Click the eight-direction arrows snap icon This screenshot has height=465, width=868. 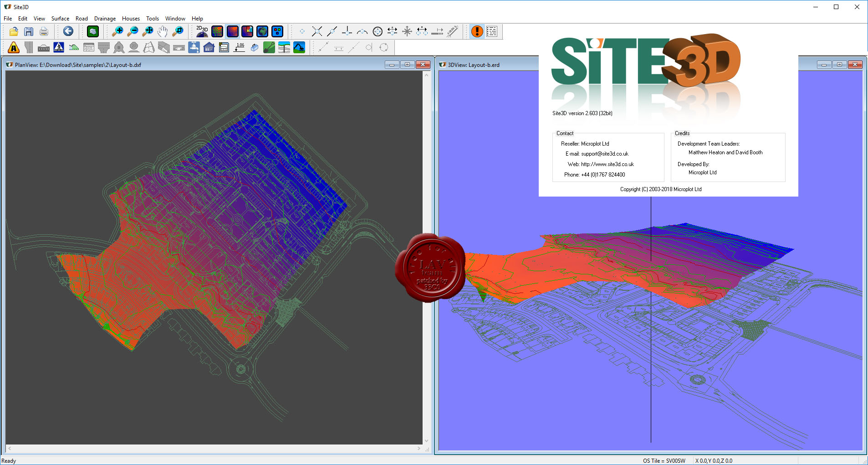[x=407, y=31]
